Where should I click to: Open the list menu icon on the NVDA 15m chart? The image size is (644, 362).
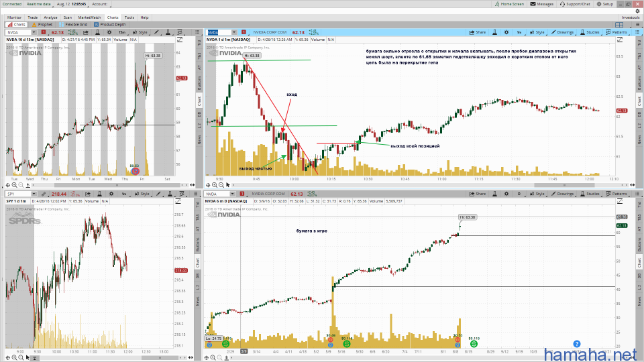[x=197, y=32]
